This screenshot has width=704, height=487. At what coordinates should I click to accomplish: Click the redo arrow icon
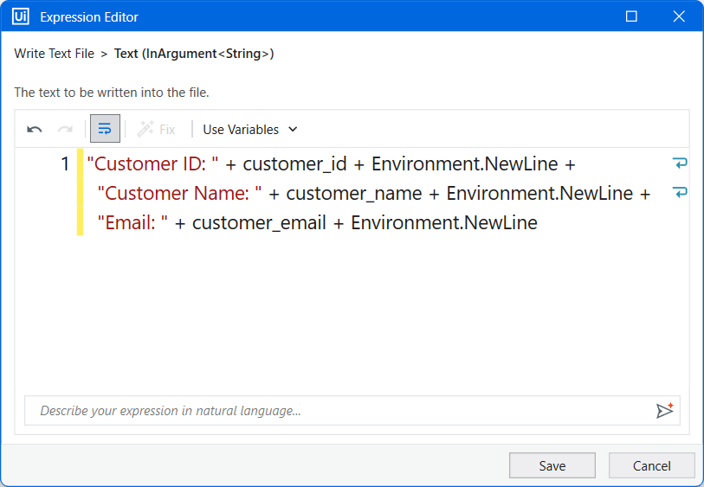(65, 130)
